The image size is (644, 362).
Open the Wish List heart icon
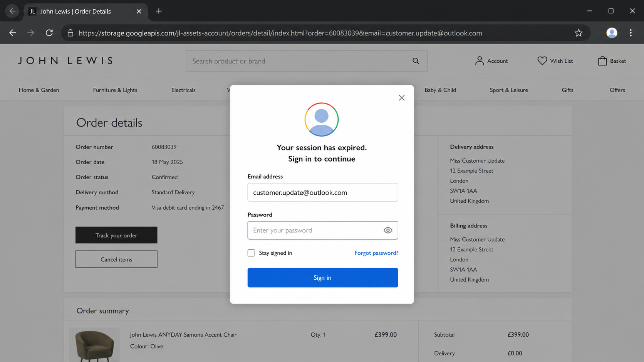coord(542,61)
